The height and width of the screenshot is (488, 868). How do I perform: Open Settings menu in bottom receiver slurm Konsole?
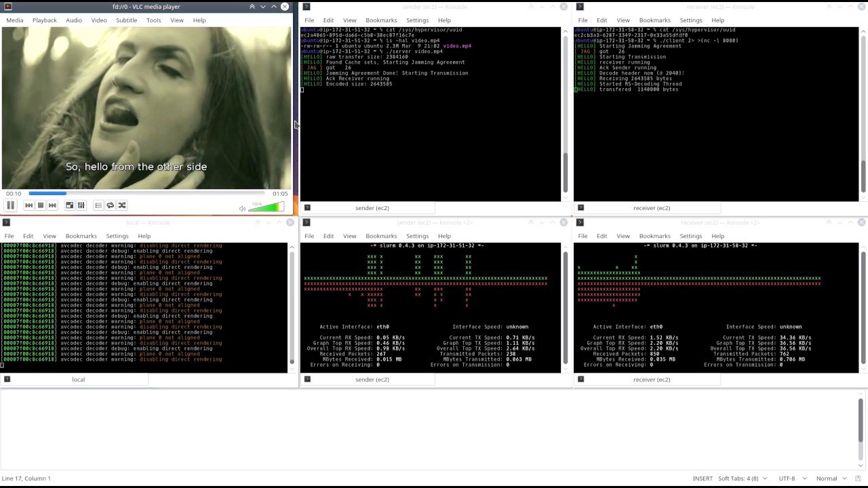691,237
